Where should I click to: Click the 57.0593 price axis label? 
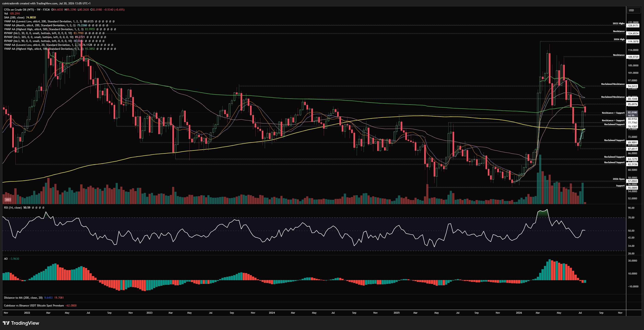pyautogui.click(x=632, y=181)
